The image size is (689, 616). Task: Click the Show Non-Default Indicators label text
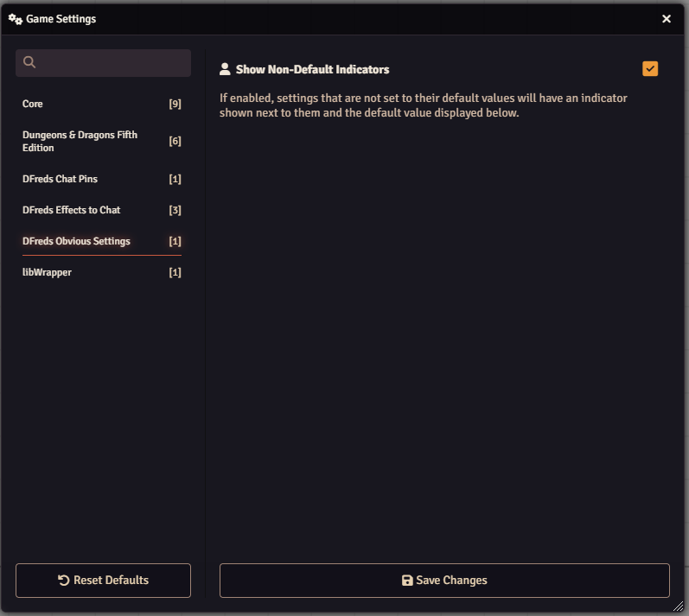[312, 69]
